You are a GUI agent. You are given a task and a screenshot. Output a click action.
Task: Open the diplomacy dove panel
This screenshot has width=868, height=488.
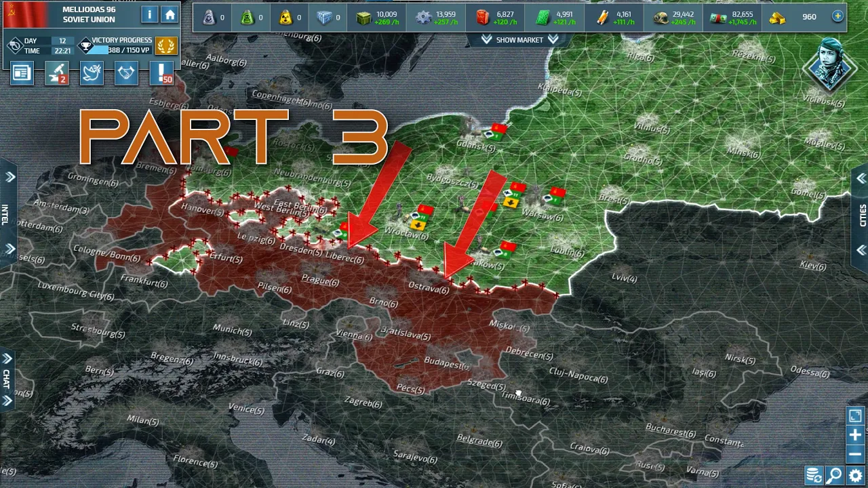coord(92,73)
